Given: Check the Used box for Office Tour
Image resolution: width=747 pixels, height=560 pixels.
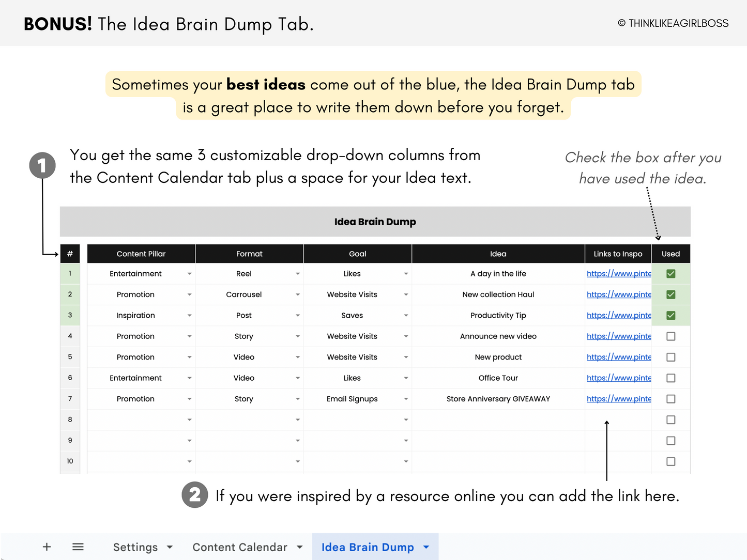Looking at the screenshot, I should 670,378.
